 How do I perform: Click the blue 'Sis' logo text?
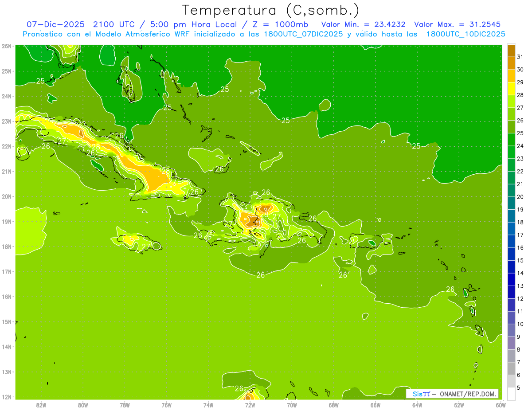pyautogui.click(x=418, y=394)
